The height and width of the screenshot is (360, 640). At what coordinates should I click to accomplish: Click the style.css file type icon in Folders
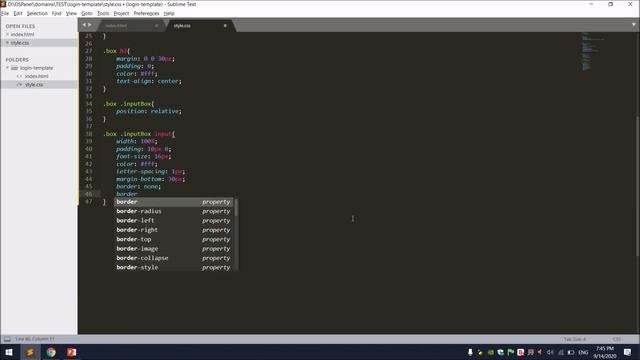tap(19, 85)
